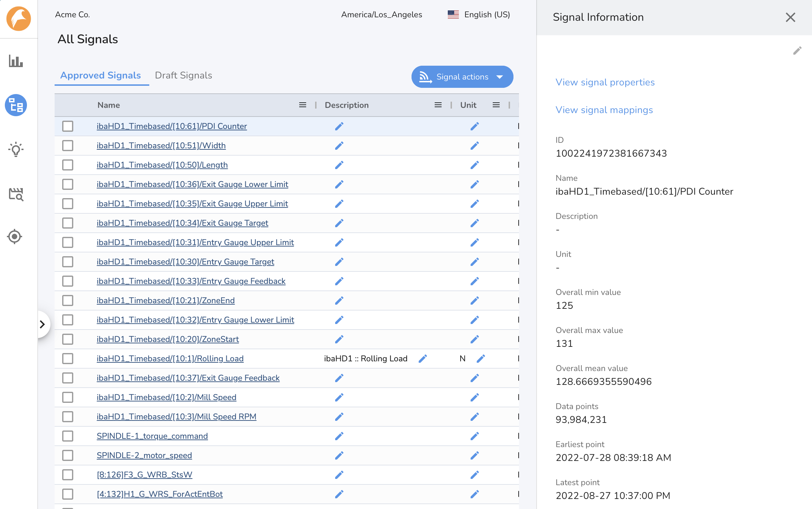Edit description of Entry Gauge Target

339,262
